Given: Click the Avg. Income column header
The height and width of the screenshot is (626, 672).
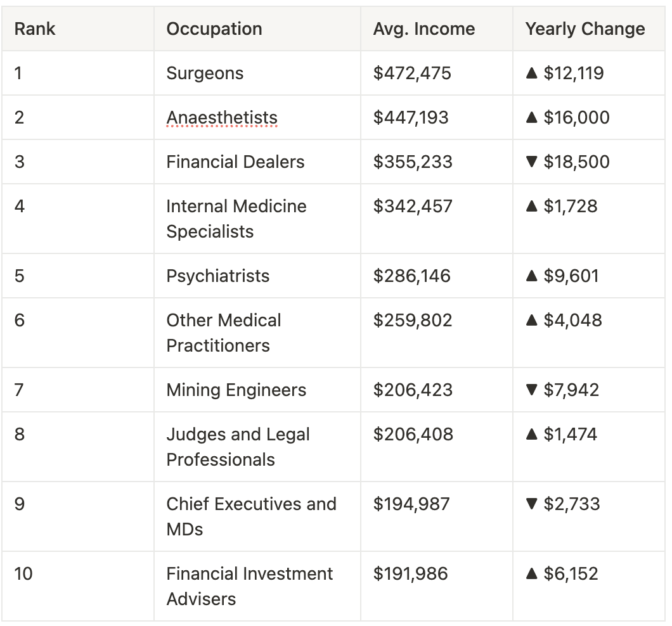Looking at the screenshot, I should pos(423,29).
